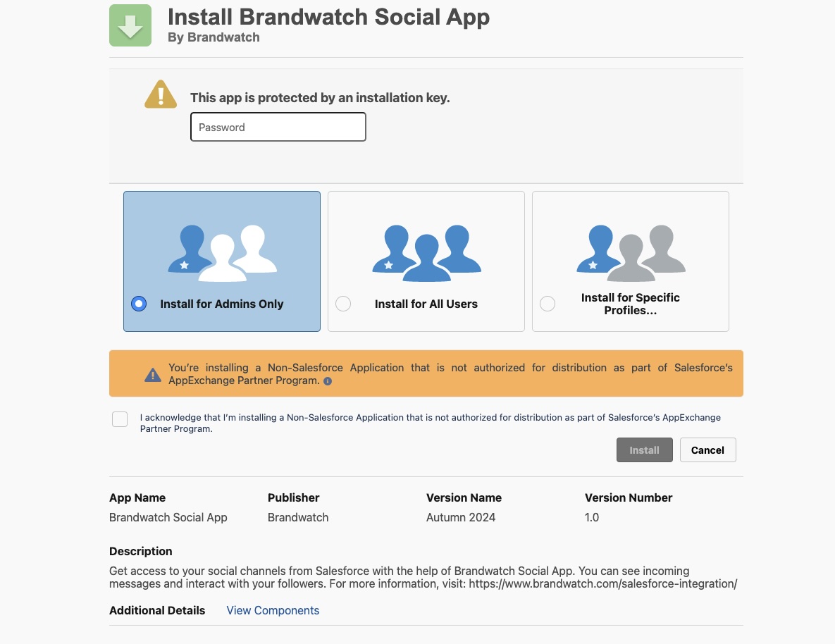Click the 'Install for Admins Only' label
835x644 pixels.
pos(221,304)
